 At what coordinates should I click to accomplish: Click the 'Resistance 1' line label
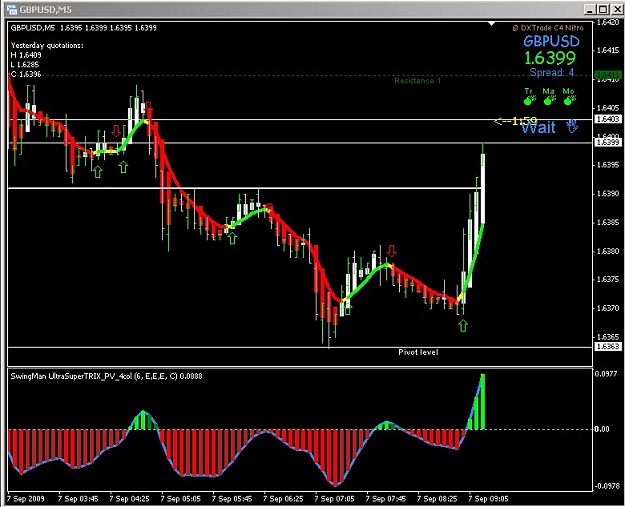pos(417,81)
